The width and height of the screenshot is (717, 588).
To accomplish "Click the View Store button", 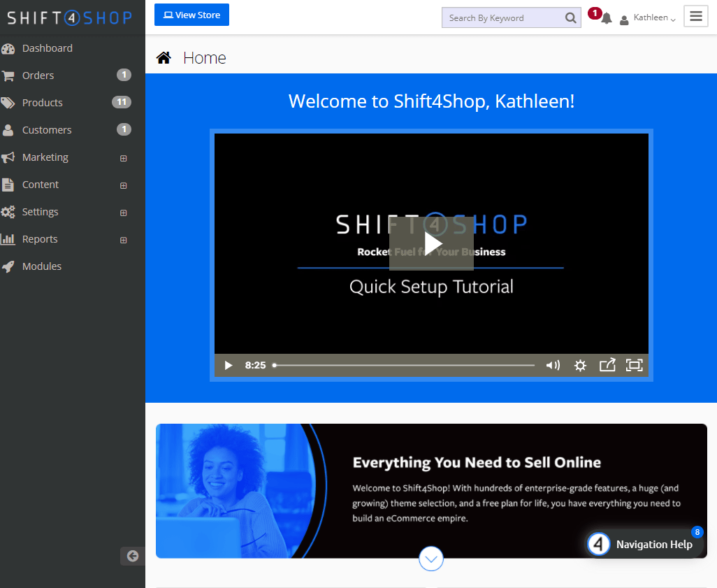I will [x=191, y=15].
